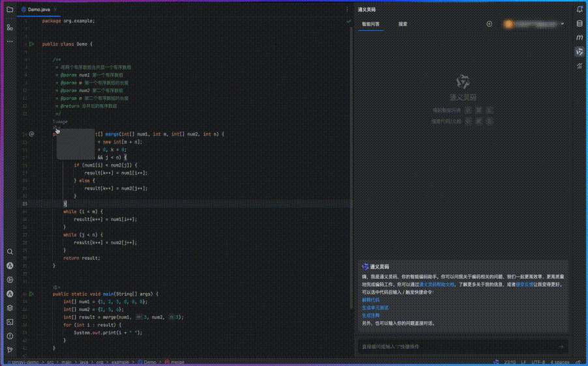588x366 pixels.
Task: Click the 生成注释 quick command link
Action: tap(370, 316)
